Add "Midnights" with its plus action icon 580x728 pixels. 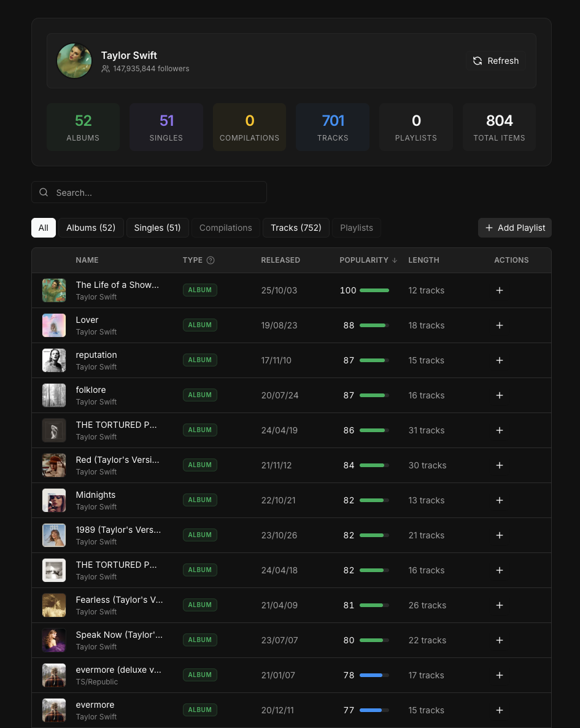[x=499, y=500]
